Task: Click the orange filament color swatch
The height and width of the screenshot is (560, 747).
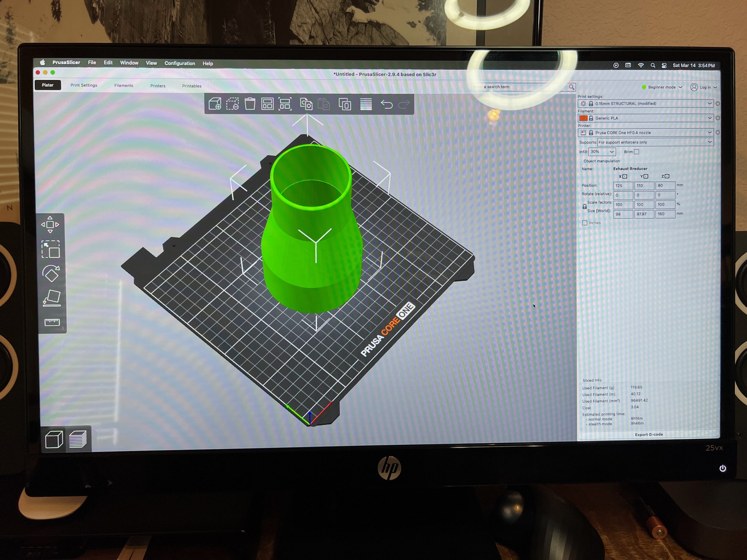Action: coord(583,118)
